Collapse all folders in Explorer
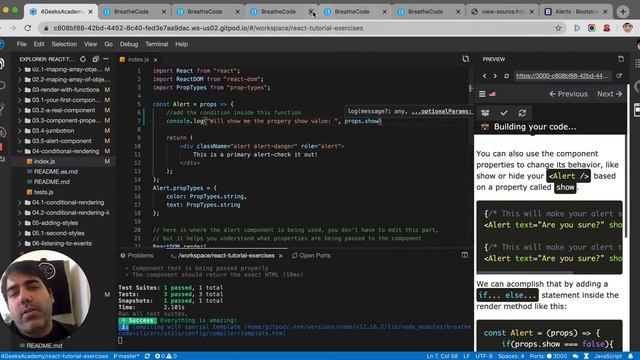The height and width of the screenshot is (360, 640). click(96, 59)
